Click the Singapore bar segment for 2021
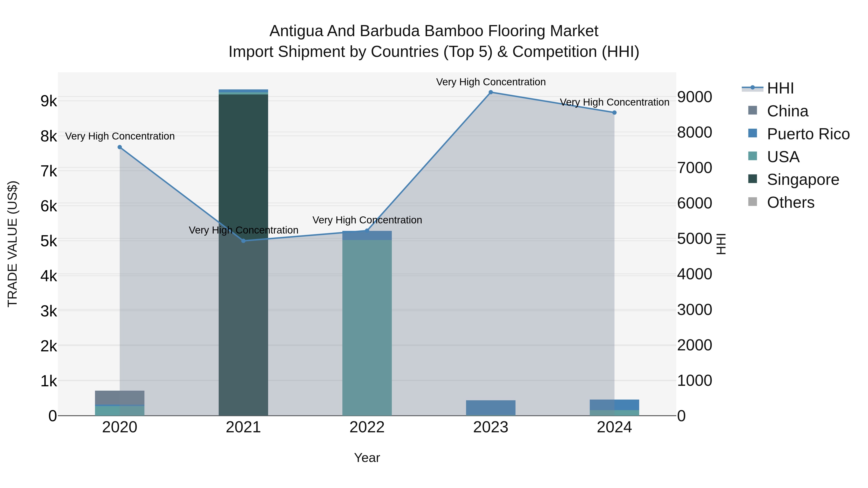Viewport: 868px width, 488px height. click(x=243, y=255)
